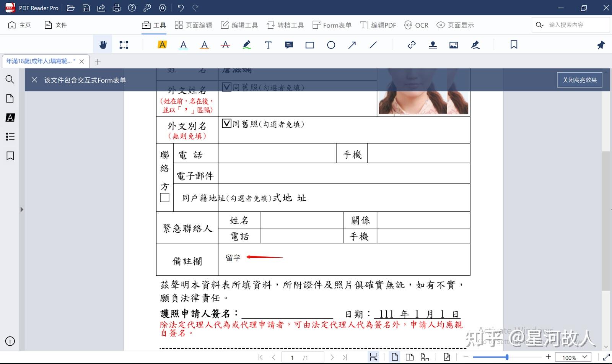612x364 pixels.
Task: Select the Hand tool
Action: pos(102,44)
